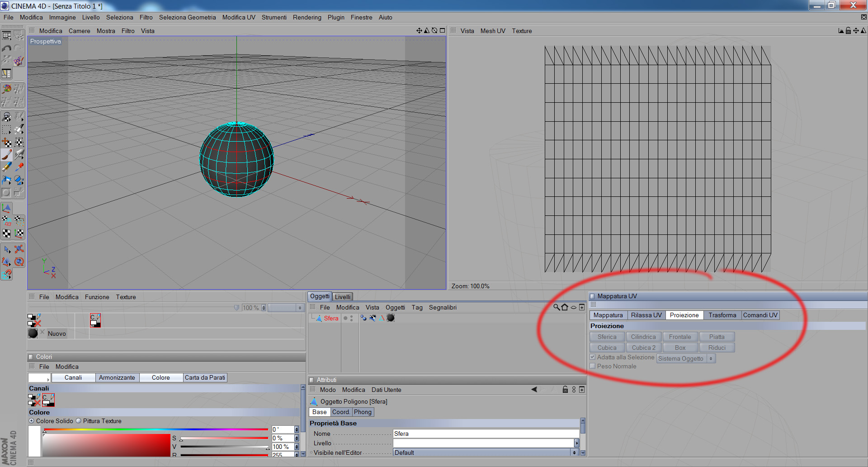Viewport: 868px width, 467px height.
Task: Select the UV polygon edit mode icon
Action: [x=6, y=221]
